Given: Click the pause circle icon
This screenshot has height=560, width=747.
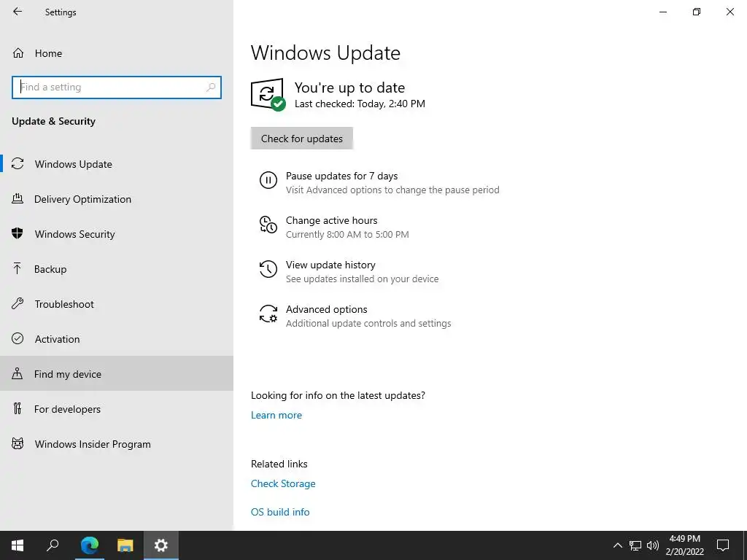Looking at the screenshot, I should tap(268, 181).
